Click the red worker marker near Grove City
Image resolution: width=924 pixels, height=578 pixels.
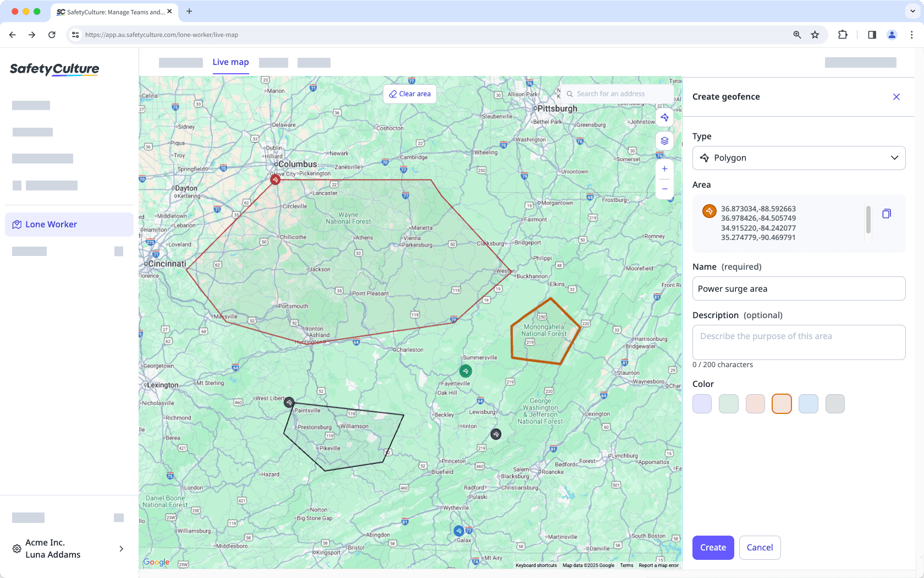275,179
